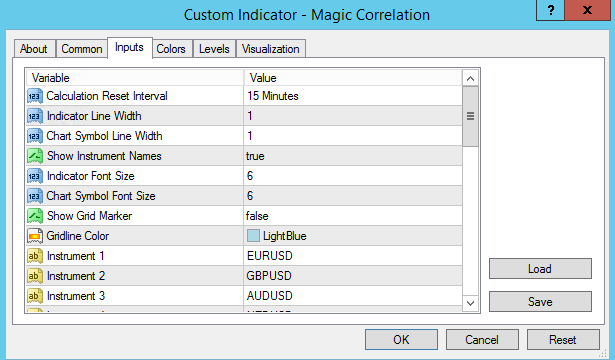Edit the Chart Symbol Font Size value 6
The width and height of the screenshot is (615, 360).
click(353, 196)
